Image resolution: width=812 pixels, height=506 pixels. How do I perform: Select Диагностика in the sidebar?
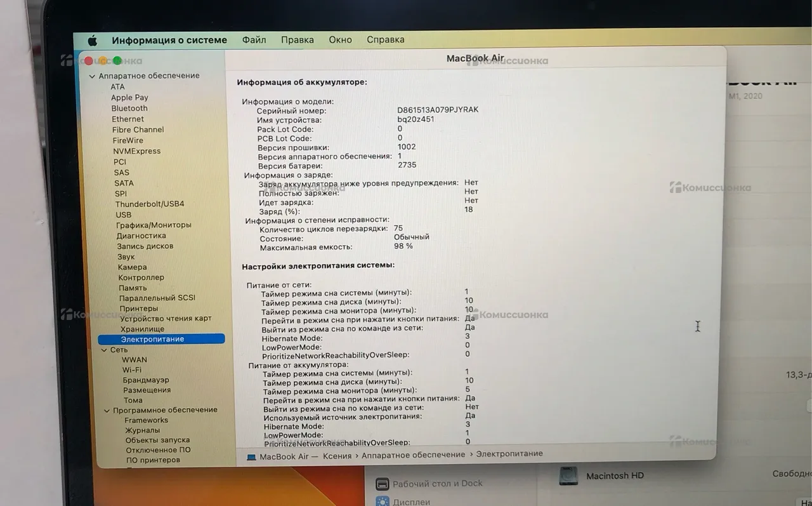click(x=141, y=236)
